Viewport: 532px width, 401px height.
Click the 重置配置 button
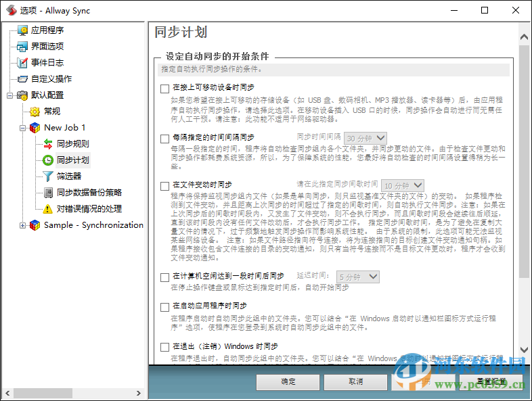point(491,382)
